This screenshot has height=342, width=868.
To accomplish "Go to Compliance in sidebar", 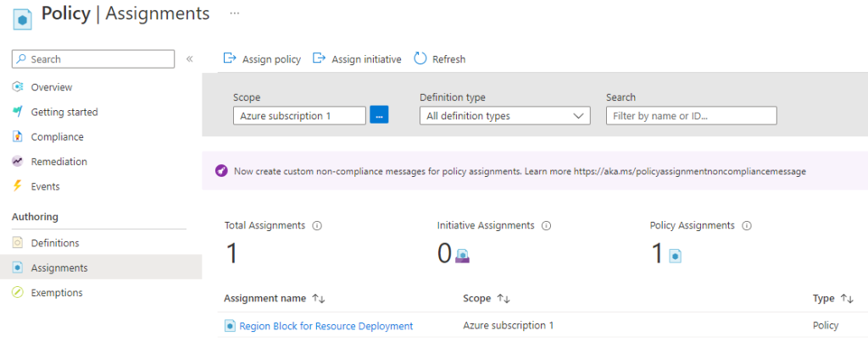I will [x=57, y=137].
